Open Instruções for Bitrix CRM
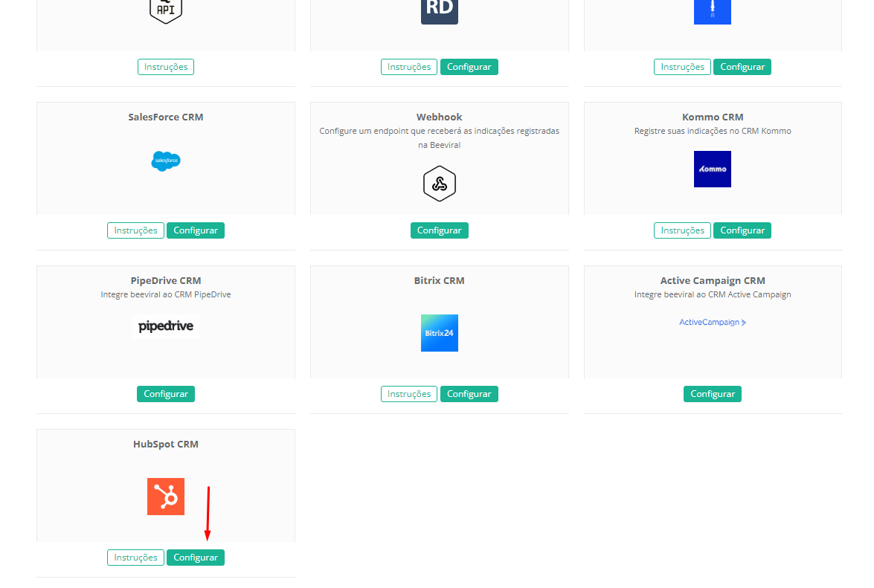The height and width of the screenshot is (588, 874). [x=408, y=394]
